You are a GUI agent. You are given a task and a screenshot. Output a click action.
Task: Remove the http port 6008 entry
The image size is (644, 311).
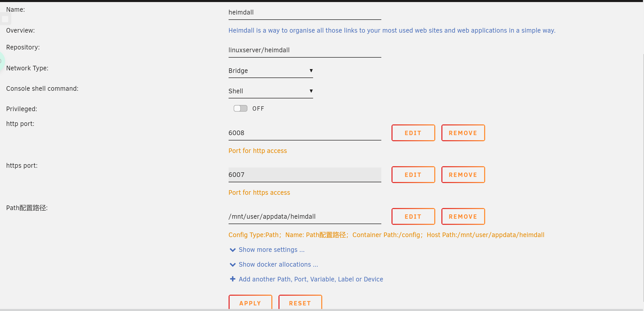[463, 133]
